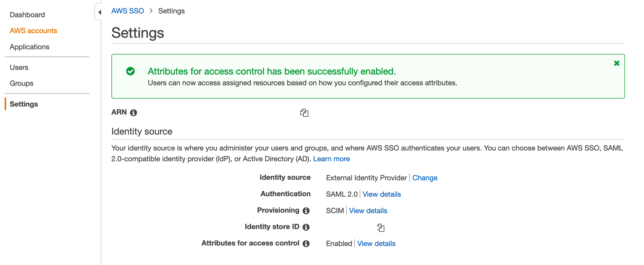
Task: View details for Attributes for access control
Action: click(376, 243)
